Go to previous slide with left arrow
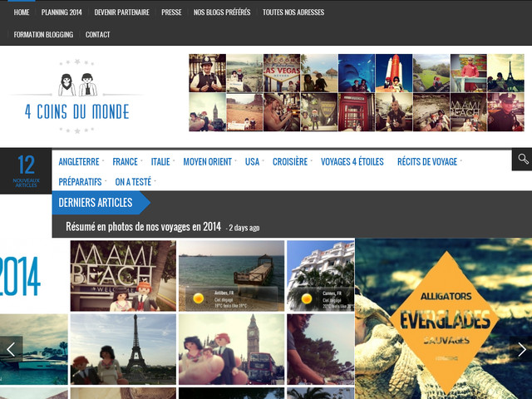This screenshot has height=399, width=532. click(x=11, y=349)
